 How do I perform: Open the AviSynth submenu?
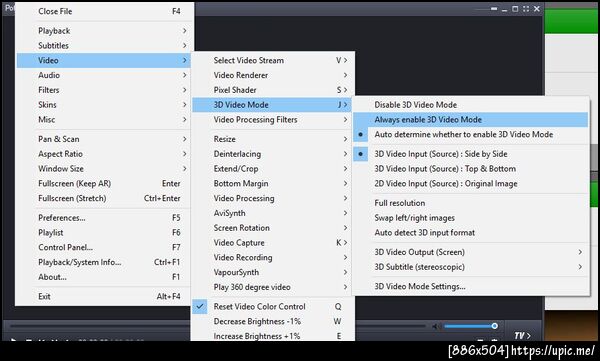click(272, 213)
